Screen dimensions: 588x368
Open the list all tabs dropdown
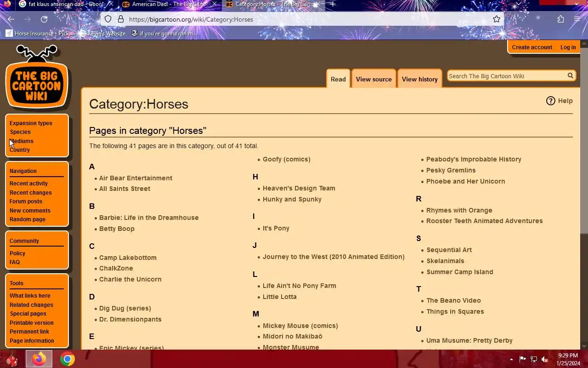pos(518,4)
